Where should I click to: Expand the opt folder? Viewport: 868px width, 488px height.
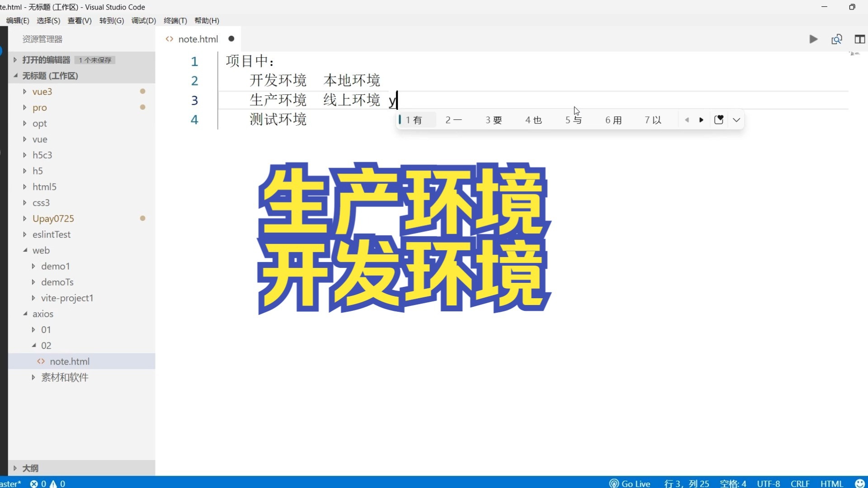click(24, 123)
